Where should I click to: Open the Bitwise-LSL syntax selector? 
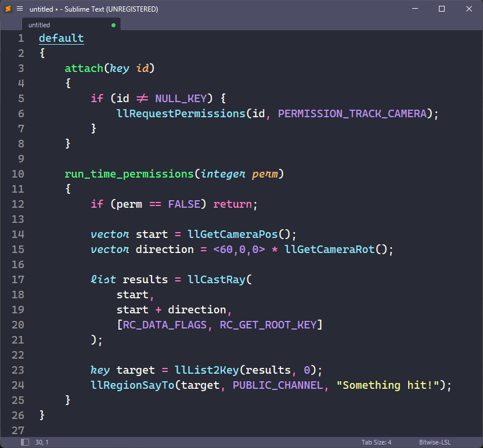coord(435,442)
